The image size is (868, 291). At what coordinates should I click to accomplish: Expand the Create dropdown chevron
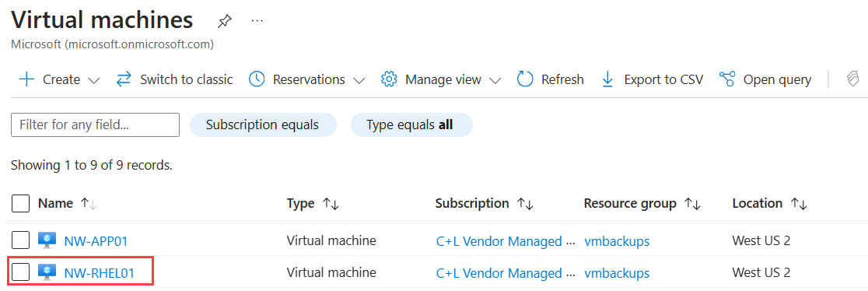click(x=93, y=80)
